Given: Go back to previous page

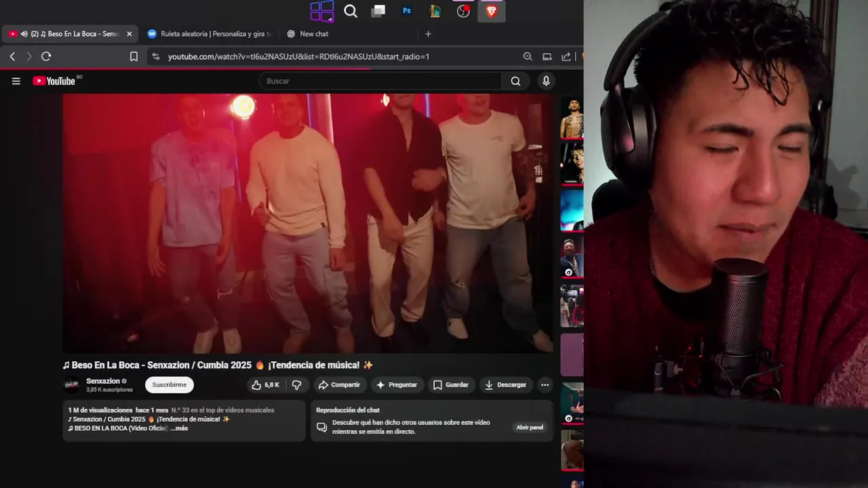Looking at the screenshot, I should [x=12, y=57].
